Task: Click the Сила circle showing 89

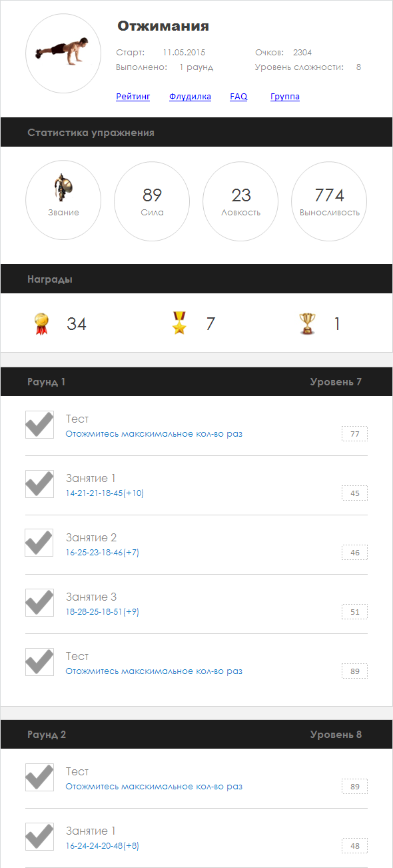Action: [x=152, y=201]
